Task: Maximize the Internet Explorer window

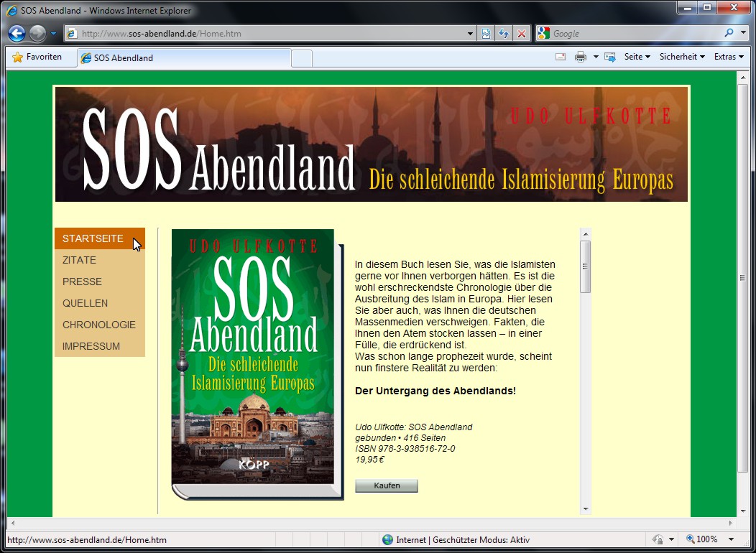Action: tap(707, 8)
